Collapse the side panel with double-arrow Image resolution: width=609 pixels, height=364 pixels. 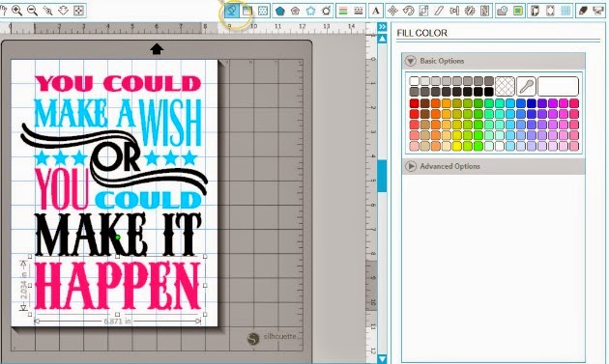[382, 26]
